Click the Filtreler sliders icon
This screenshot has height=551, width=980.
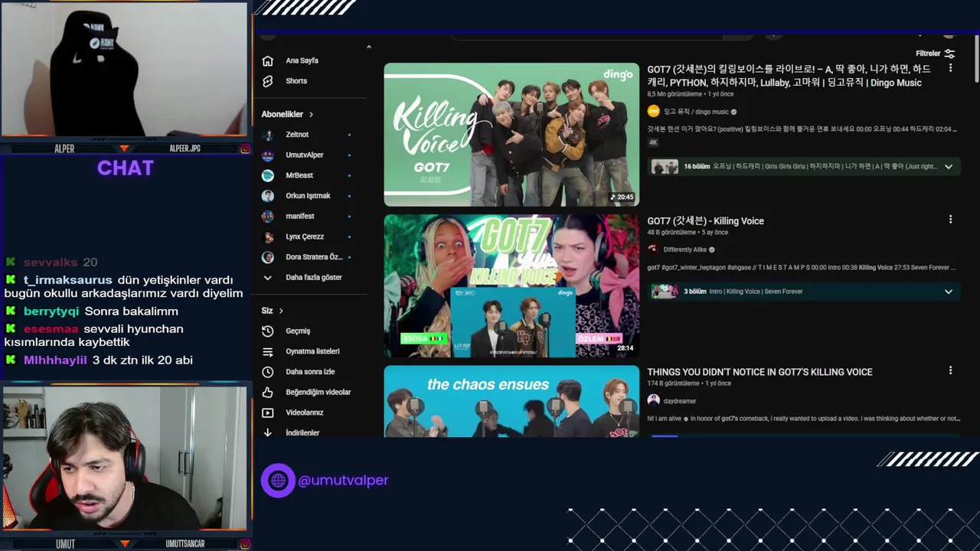(x=949, y=54)
